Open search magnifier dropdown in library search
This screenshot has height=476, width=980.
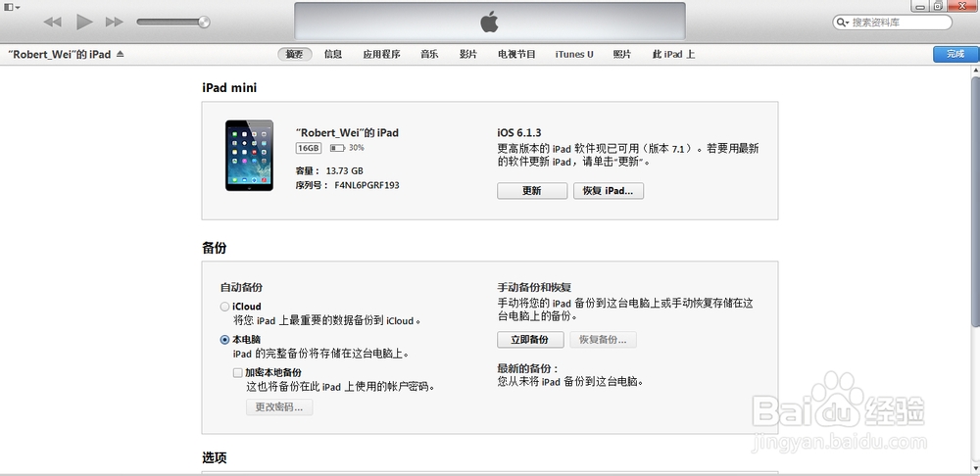[x=843, y=23]
